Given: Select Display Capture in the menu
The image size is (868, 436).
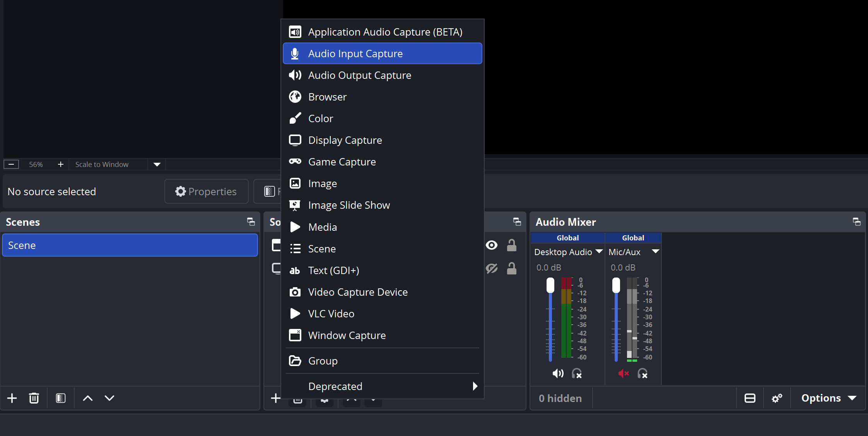Looking at the screenshot, I should click(x=382, y=140).
